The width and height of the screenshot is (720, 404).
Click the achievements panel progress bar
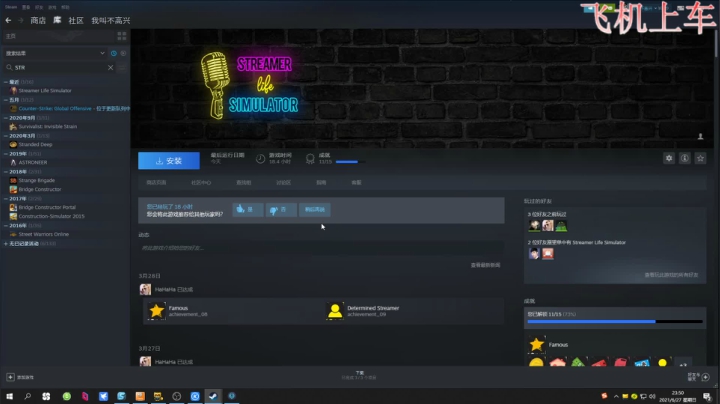pos(615,322)
